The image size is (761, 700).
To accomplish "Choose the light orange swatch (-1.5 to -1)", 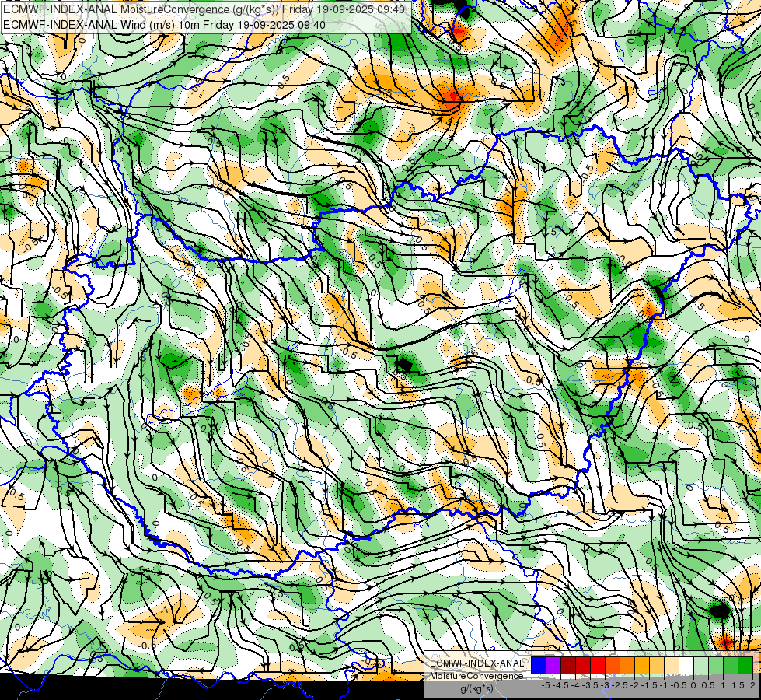I will tap(657, 665).
